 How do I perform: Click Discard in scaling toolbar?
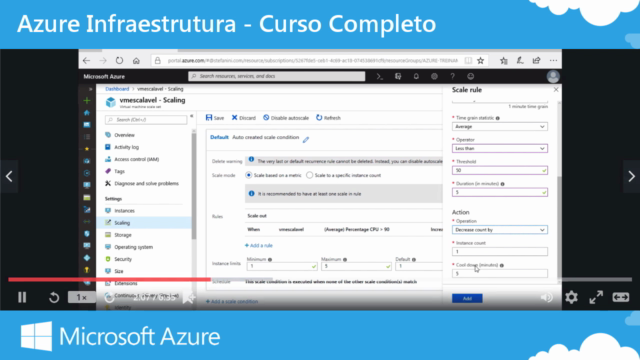244,118
